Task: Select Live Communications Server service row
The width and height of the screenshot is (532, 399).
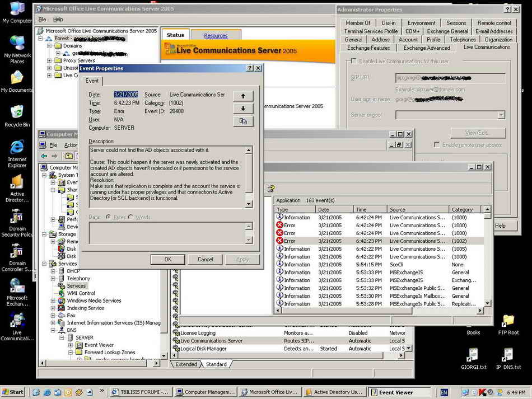Action: (291, 341)
